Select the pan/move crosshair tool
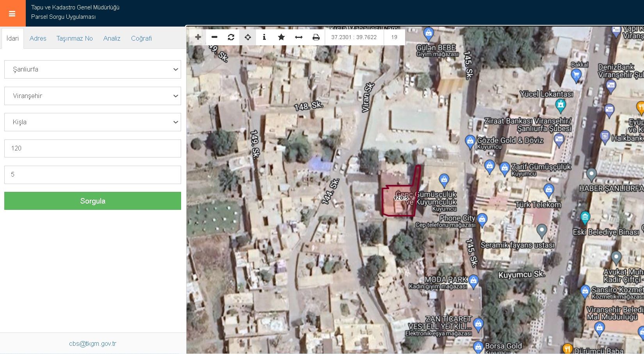The image size is (644, 354). [x=248, y=37]
